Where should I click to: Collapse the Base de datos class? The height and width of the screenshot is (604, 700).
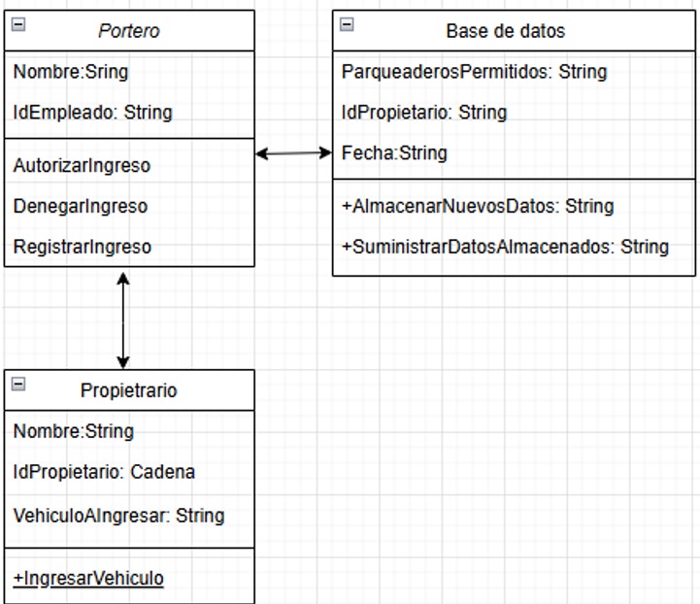click(x=347, y=24)
